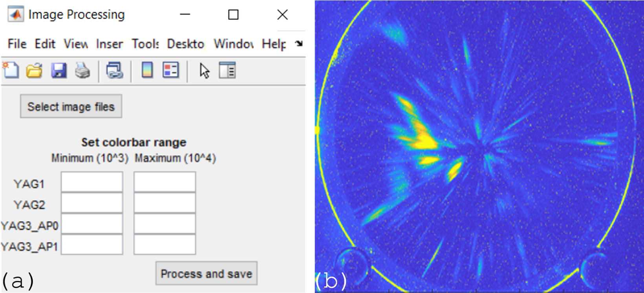The width and height of the screenshot is (644, 293).
Task: Click the "YAG2" row label
Action: tap(29, 205)
